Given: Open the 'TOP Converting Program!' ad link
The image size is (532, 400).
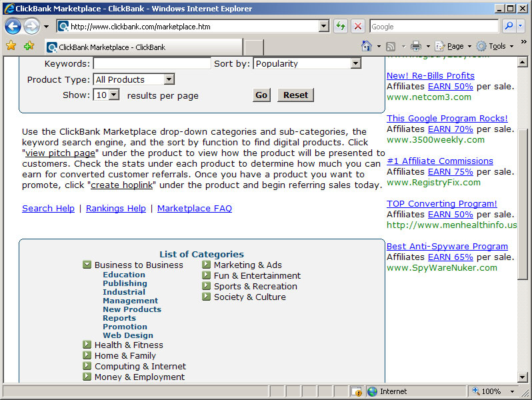Looking at the screenshot, I should point(442,203).
